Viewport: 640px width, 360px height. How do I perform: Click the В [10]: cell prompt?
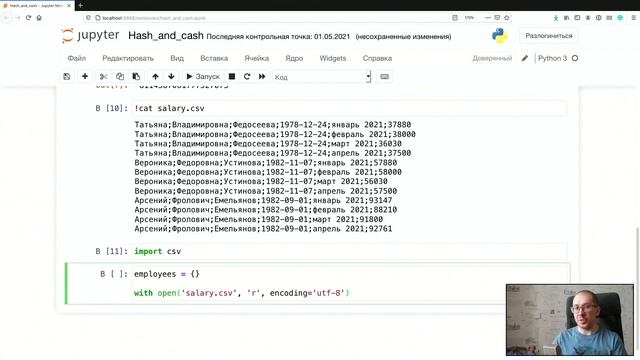coord(111,109)
